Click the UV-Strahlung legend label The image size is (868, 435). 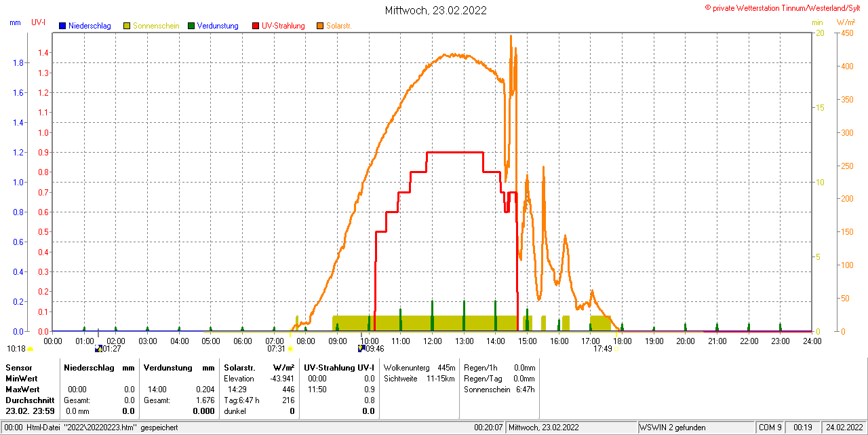tap(283, 26)
